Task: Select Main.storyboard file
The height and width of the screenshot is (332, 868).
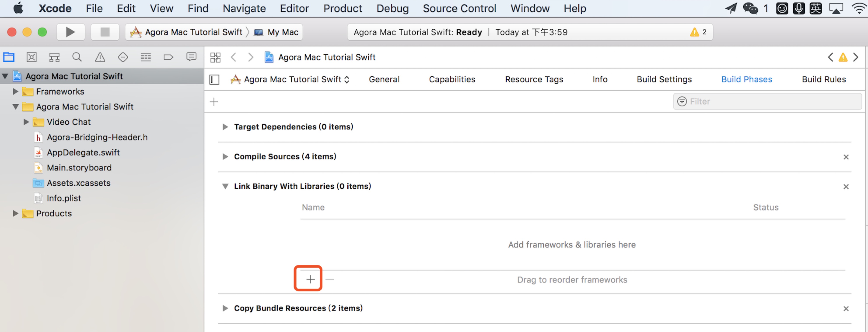Action: (79, 168)
